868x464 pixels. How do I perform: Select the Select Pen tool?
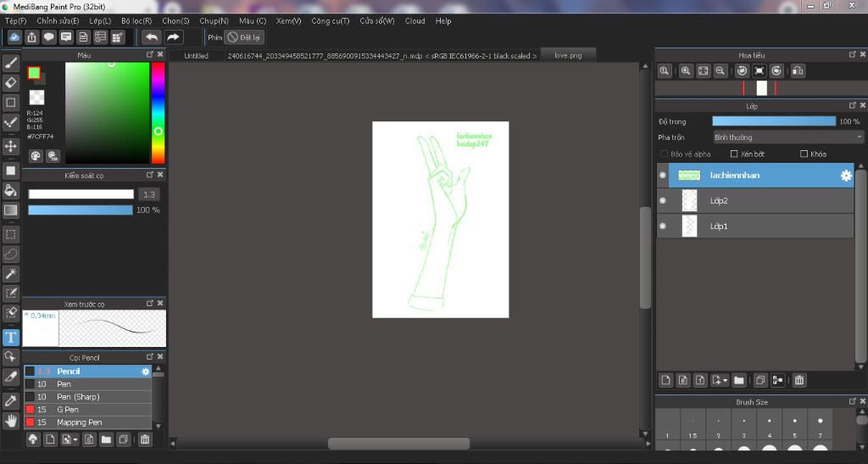click(x=10, y=293)
